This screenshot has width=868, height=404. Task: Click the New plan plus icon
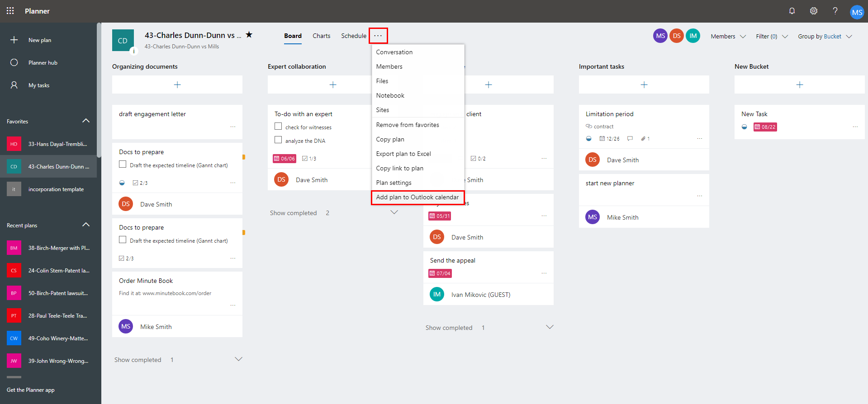[x=14, y=40]
